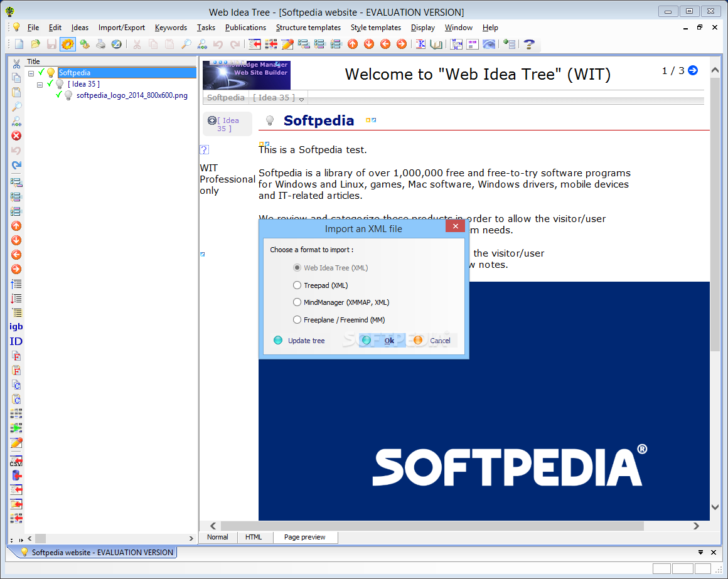Image resolution: width=728 pixels, height=579 pixels.
Task: Click the horizontal scrollbar of content pane
Action: point(432,526)
